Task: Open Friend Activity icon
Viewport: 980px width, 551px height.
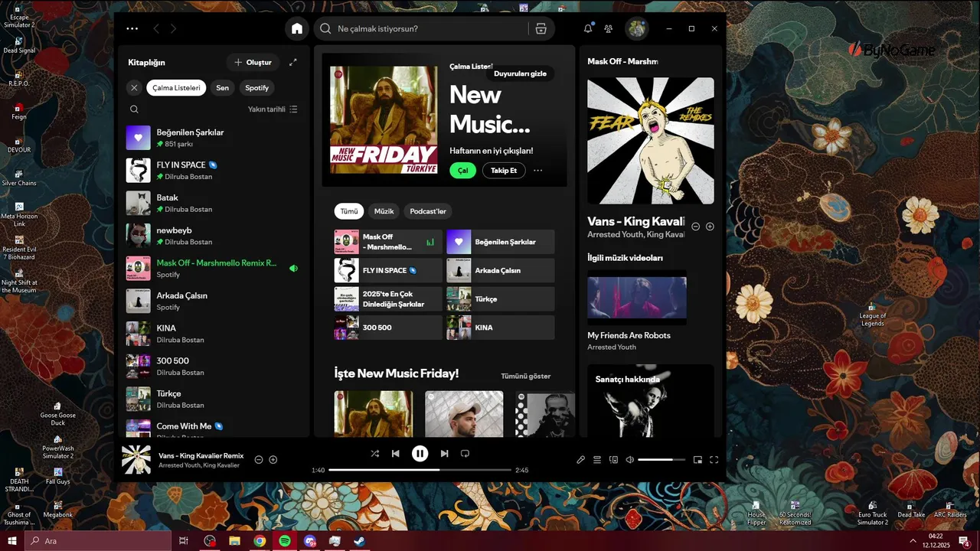Action: [608, 28]
